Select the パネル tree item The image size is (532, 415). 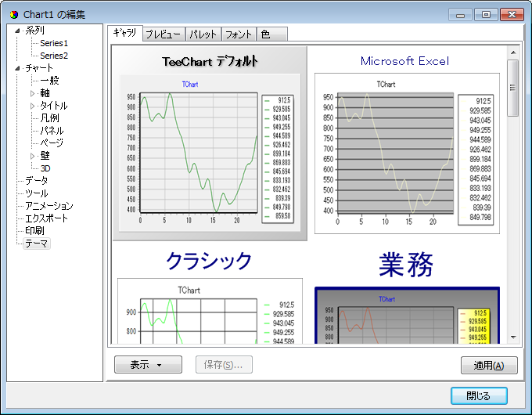click(x=52, y=131)
